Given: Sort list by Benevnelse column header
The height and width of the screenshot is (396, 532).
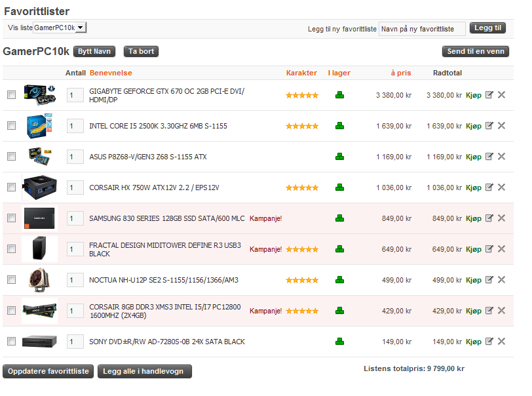Looking at the screenshot, I should coord(111,73).
